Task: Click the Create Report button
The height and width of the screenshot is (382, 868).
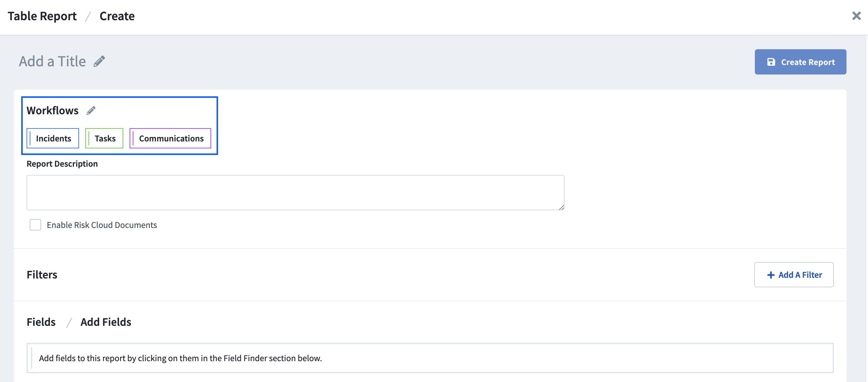Action: pos(800,62)
